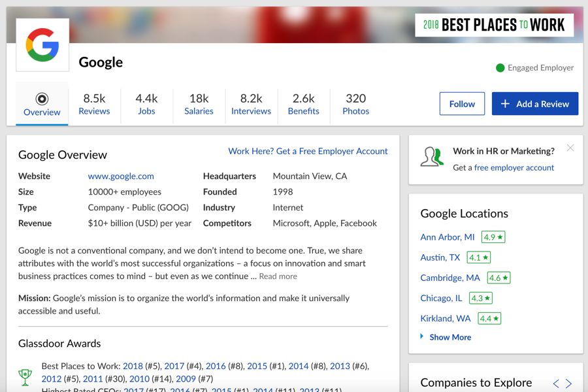Open the 2009 Best Places to Work link
Viewport: 588px width, 392px height.
click(186, 379)
